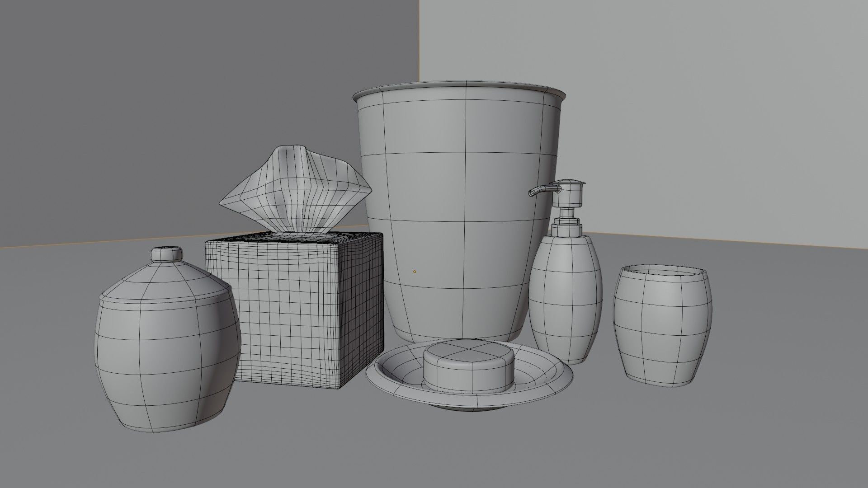Click the tissue sticking out of box

[296, 190]
